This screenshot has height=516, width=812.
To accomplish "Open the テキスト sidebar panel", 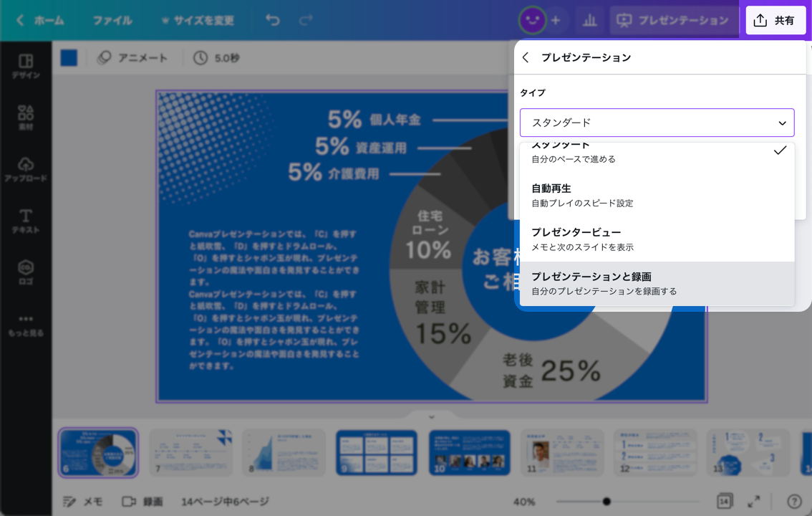I will tap(26, 221).
